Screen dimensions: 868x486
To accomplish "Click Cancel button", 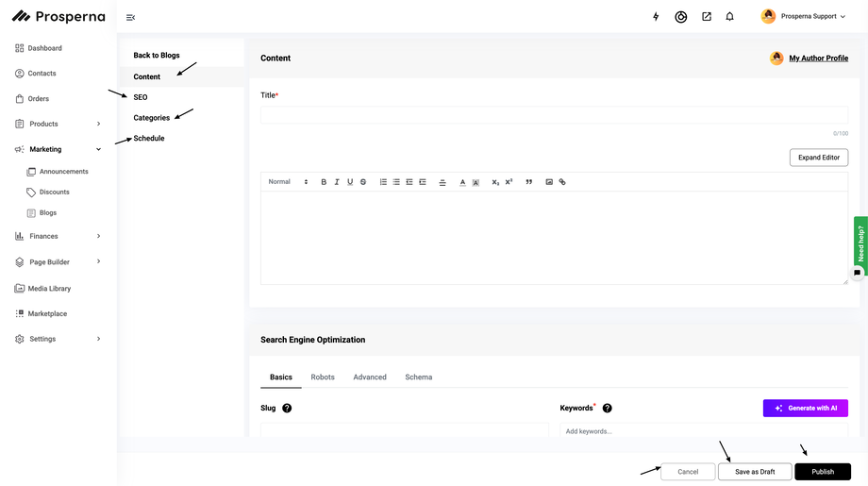I will tap(688, 472).
